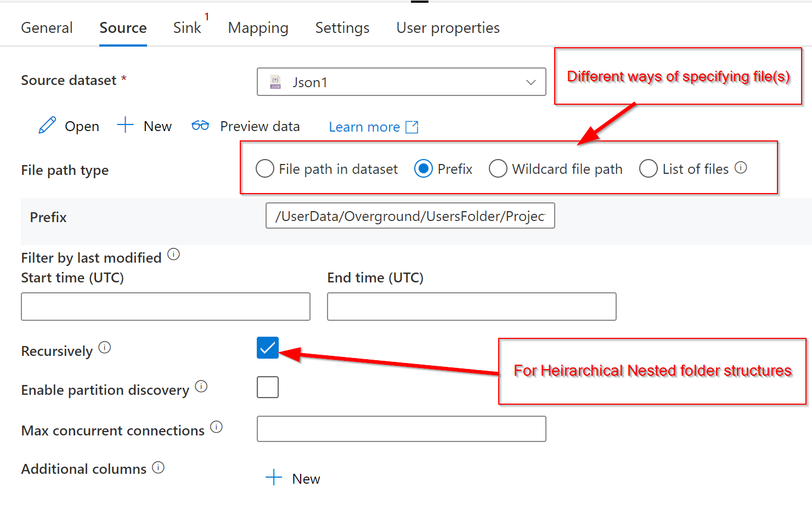812x510 pixels.
Task: Open the info tooltip next to List of files
Action: point(742,168)
